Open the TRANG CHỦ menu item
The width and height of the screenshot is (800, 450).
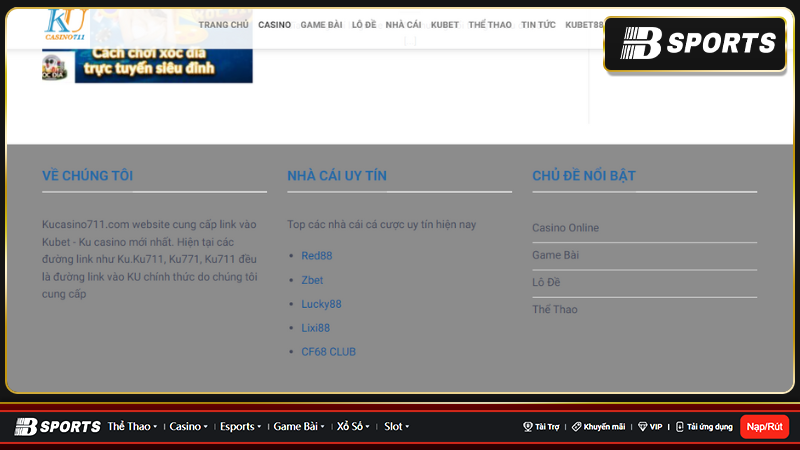click(223, 25)
